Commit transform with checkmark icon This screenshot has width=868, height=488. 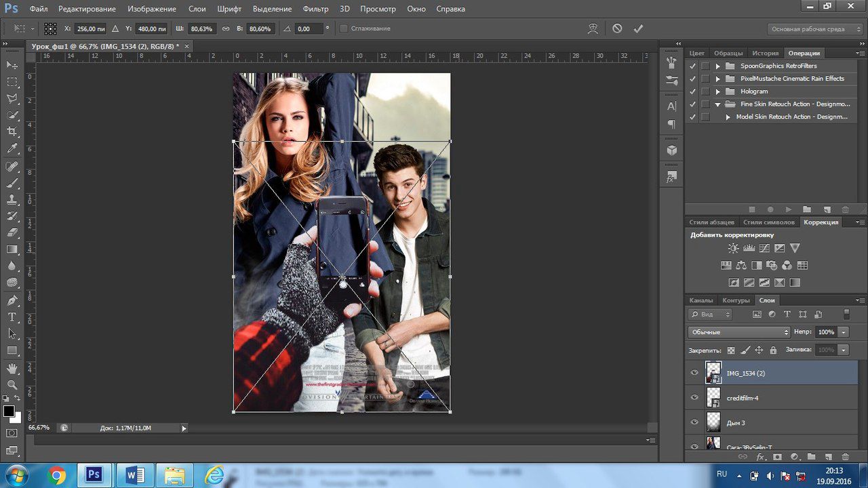pyautogui.click(x=637, y=28)
